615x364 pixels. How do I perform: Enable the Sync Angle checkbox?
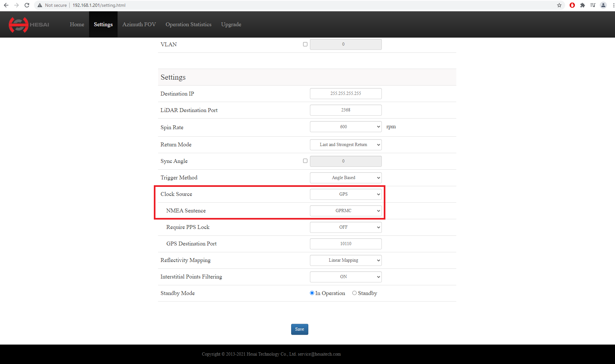305,161
